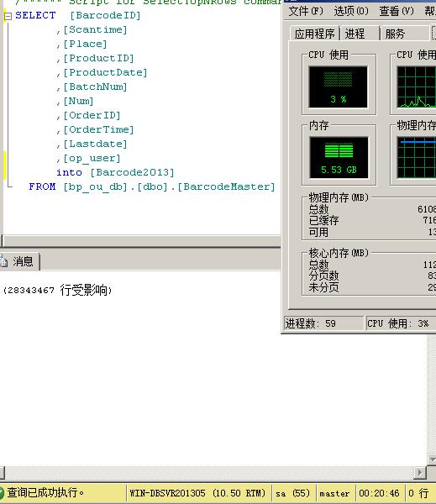The height and width of the screenshot is (504, 436).
Task: Click the 可用 row in physical memory
Action: pos(371,232)
